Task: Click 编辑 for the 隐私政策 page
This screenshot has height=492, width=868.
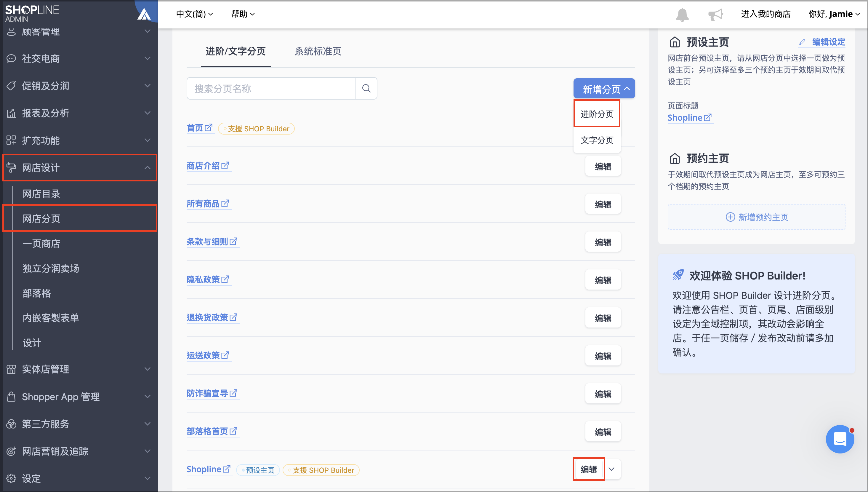Action: point(603,280)
